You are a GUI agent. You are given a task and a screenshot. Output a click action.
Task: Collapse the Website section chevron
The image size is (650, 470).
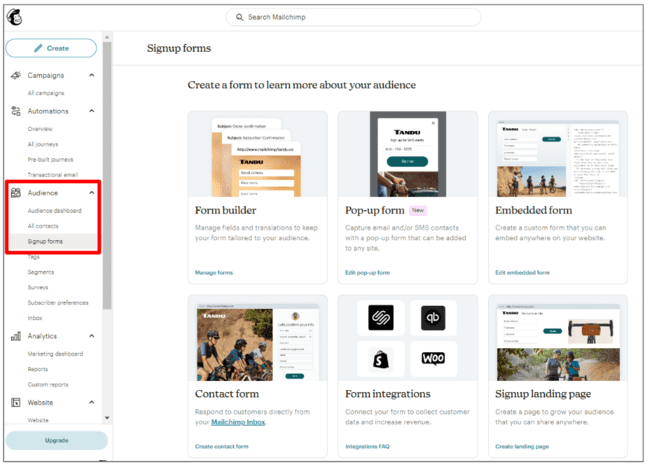click(92, 402)
